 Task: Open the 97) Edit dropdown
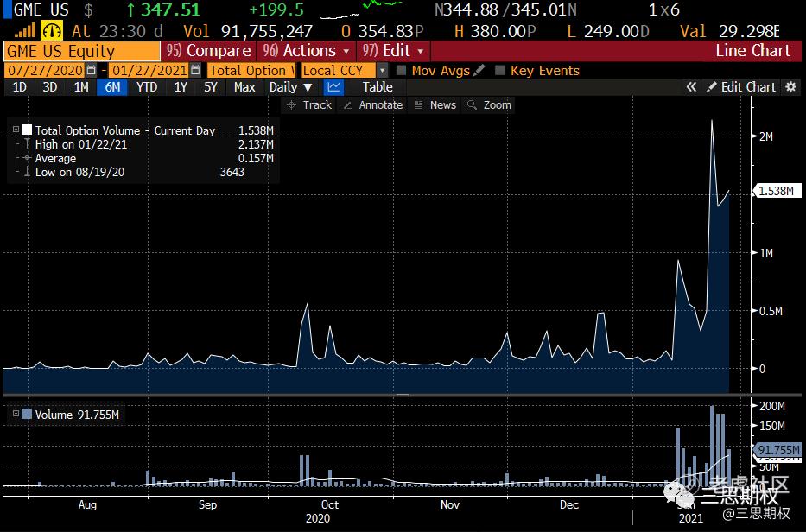[x=393, y=51]
